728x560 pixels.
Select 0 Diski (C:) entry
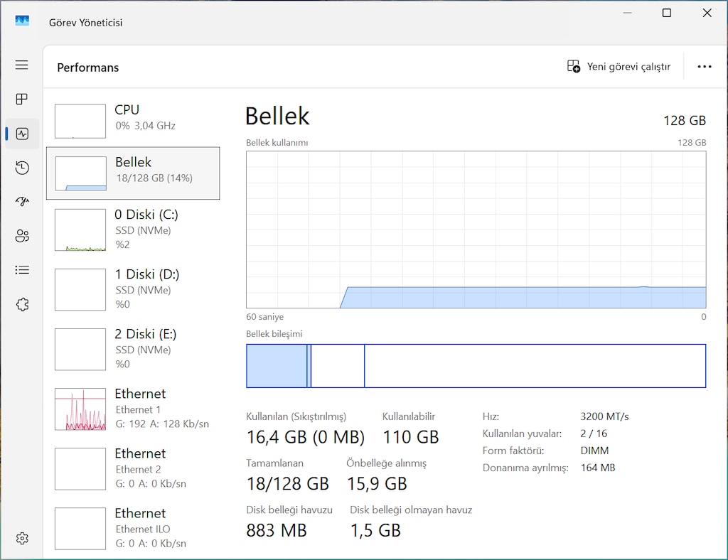(133, 230)
